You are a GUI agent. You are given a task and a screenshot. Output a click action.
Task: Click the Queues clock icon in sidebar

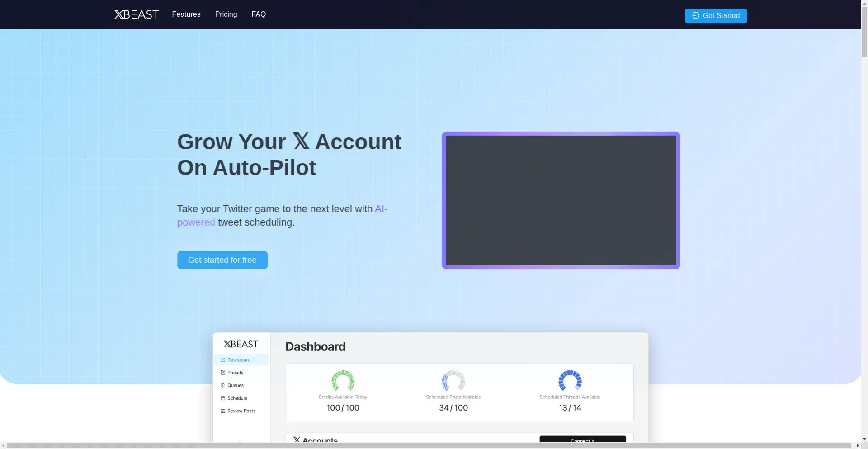223,385
